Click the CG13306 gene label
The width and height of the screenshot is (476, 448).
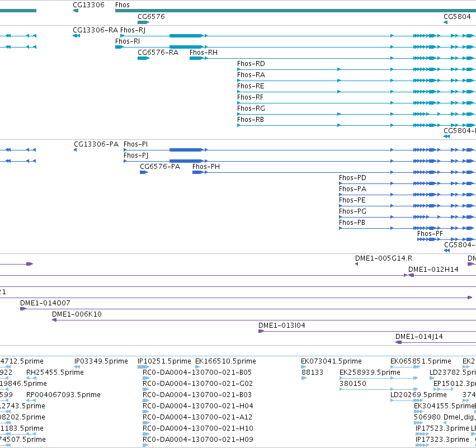(88, 5)
